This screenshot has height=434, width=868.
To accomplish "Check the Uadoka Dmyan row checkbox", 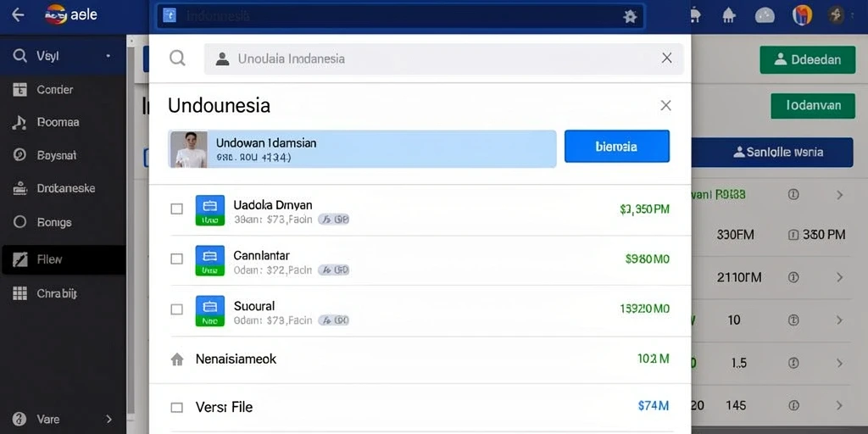I will [x=176, y=209].
